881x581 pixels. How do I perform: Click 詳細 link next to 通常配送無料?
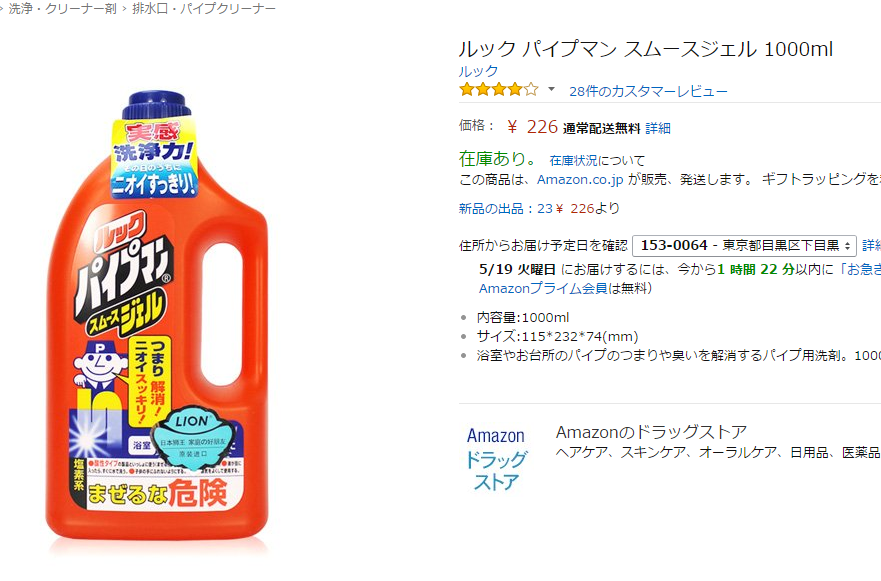658,128
